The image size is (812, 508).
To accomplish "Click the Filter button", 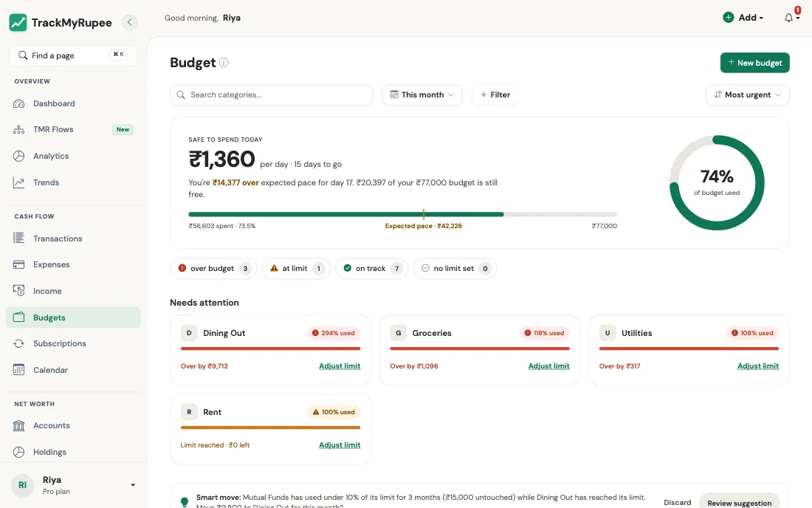I will [495, 95].
